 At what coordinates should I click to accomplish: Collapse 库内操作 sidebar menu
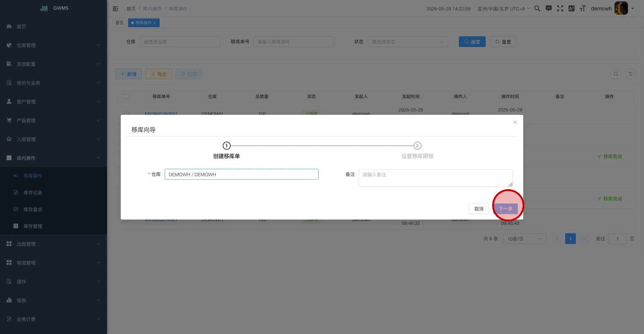tap(54, 158)
